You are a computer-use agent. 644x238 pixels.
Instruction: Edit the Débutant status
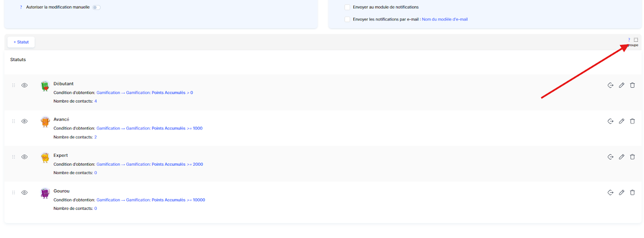click(x=621, y=85)
